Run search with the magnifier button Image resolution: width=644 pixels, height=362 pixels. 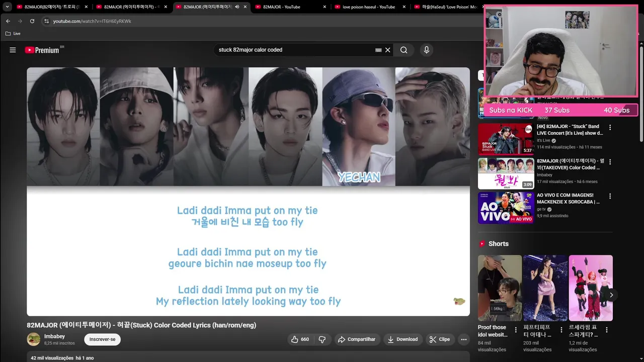click(404, 50)
